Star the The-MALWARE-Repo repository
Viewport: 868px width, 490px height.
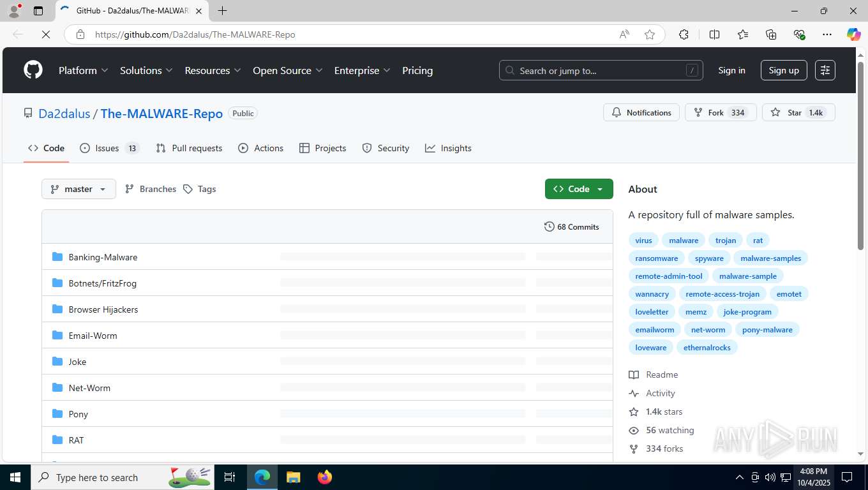pos(798,112)
